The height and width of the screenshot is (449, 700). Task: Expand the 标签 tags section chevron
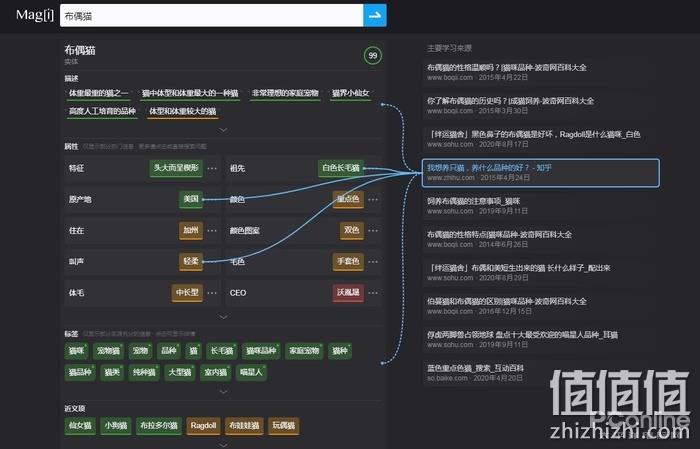(x=223, y=391)
